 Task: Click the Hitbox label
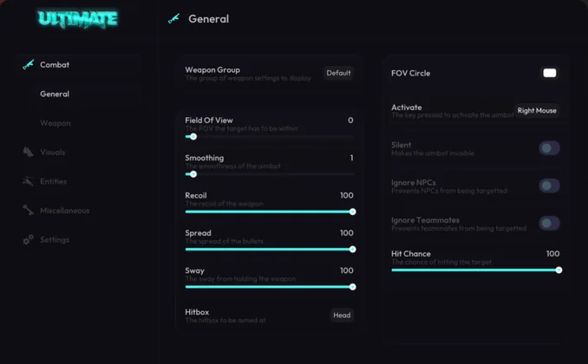197,312
